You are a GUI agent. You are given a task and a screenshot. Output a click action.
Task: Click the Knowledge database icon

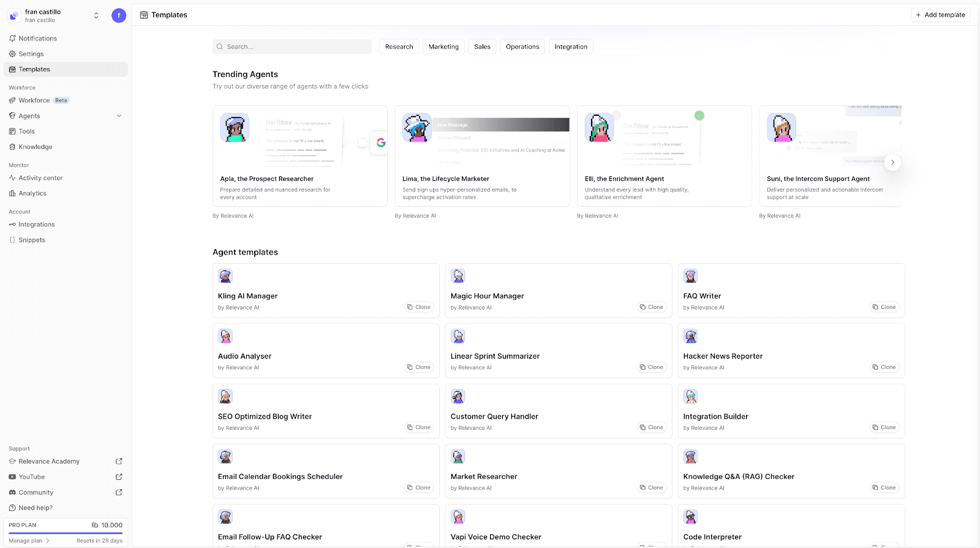click(12, 147)
